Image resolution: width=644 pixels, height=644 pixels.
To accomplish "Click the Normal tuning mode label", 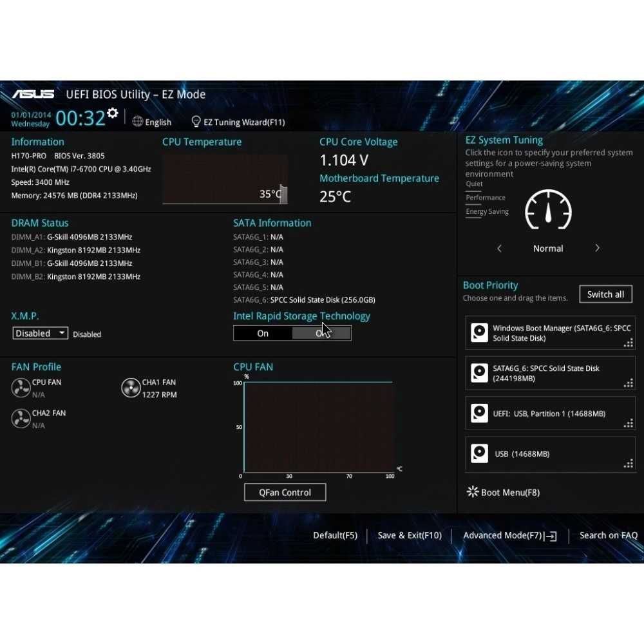I will pyautogui.click(x=548, y=249).
